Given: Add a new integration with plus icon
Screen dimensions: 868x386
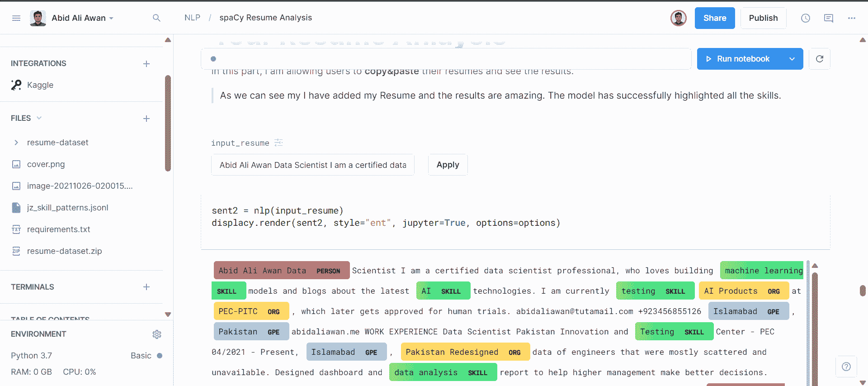Looking at the screenshot, I should click(x=146, y=64).
